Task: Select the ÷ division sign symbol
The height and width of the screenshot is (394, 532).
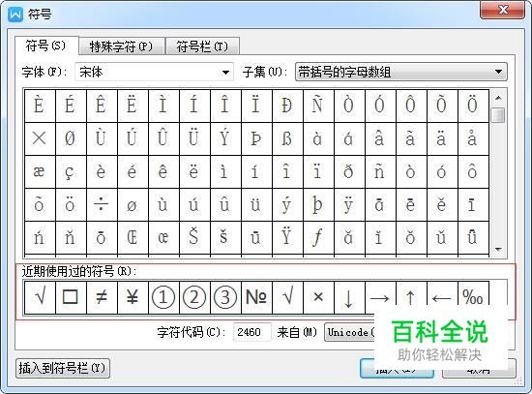Action: (x=102, y=205)
